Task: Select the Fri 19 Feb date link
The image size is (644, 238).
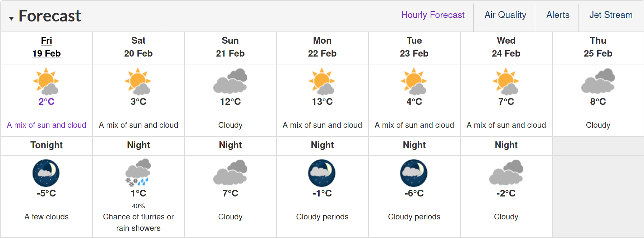Action: click(x=47, y=47)
